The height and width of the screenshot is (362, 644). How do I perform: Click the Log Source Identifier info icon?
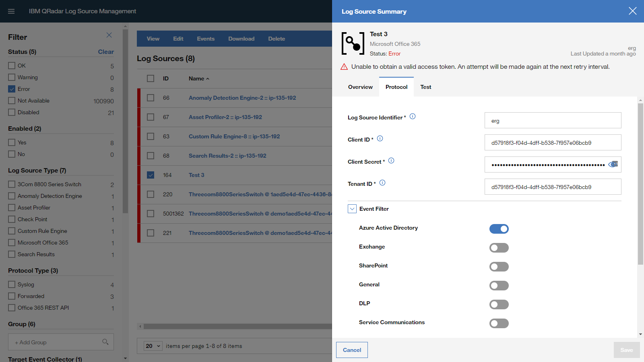412,116
